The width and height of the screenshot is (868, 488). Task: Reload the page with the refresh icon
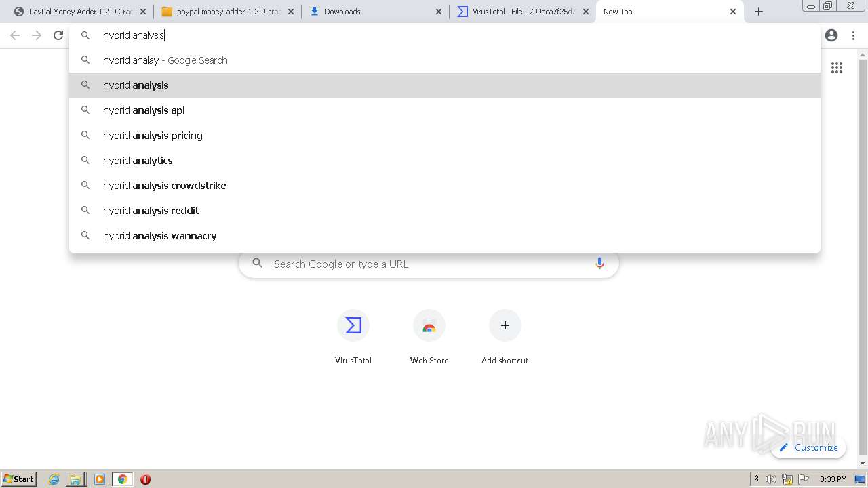click(58, 35)
